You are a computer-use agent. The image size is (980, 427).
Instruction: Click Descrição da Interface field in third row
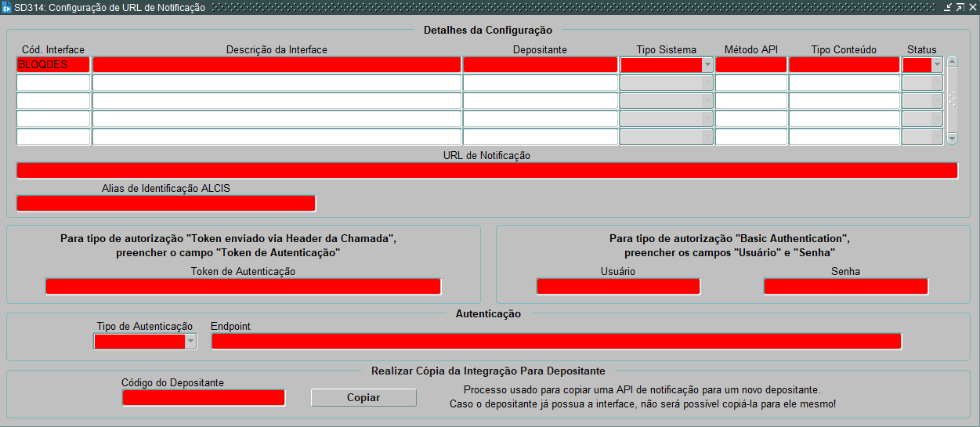click(x=277, y=101)
